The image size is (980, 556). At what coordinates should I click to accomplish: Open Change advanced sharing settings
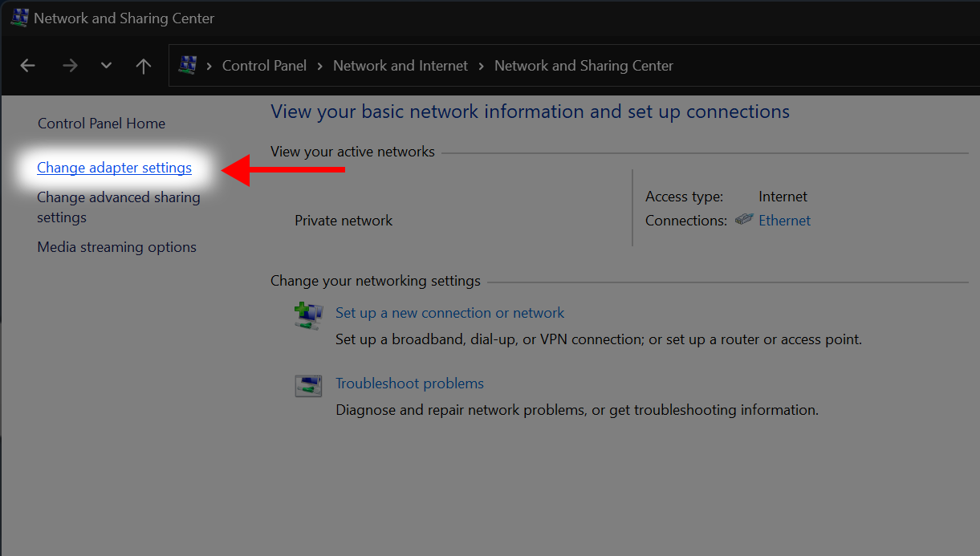click(119, 207)
